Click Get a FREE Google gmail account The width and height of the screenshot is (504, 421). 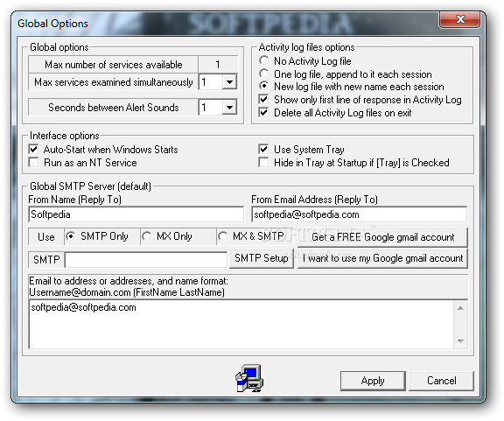point(382,237)
